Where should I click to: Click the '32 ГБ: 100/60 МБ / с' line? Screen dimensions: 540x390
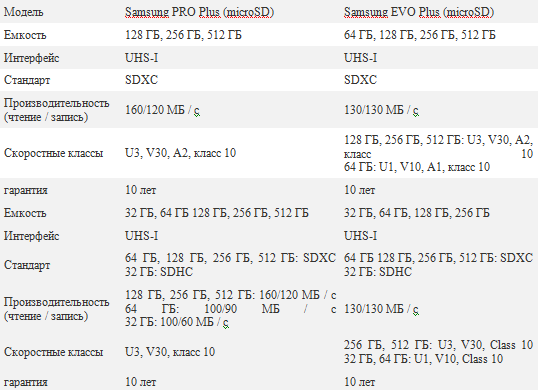pos(177,322)
